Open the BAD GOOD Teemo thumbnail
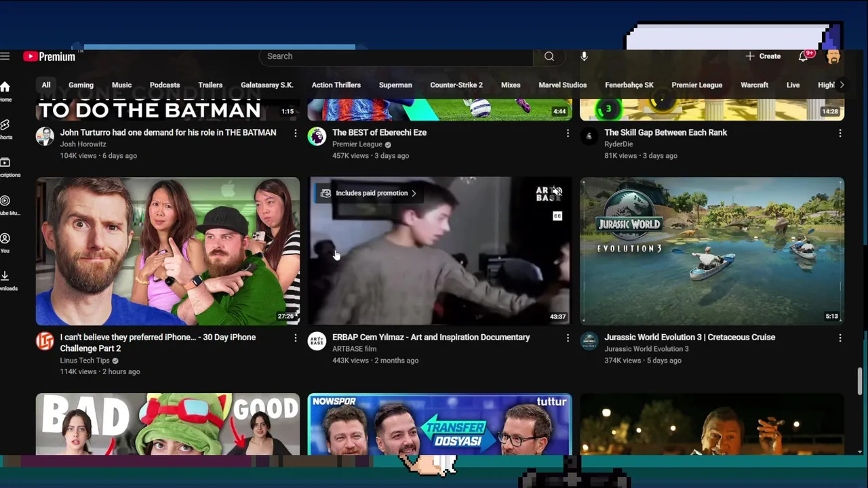The width and height of the screenshot is (868, 488). point(167,424)
